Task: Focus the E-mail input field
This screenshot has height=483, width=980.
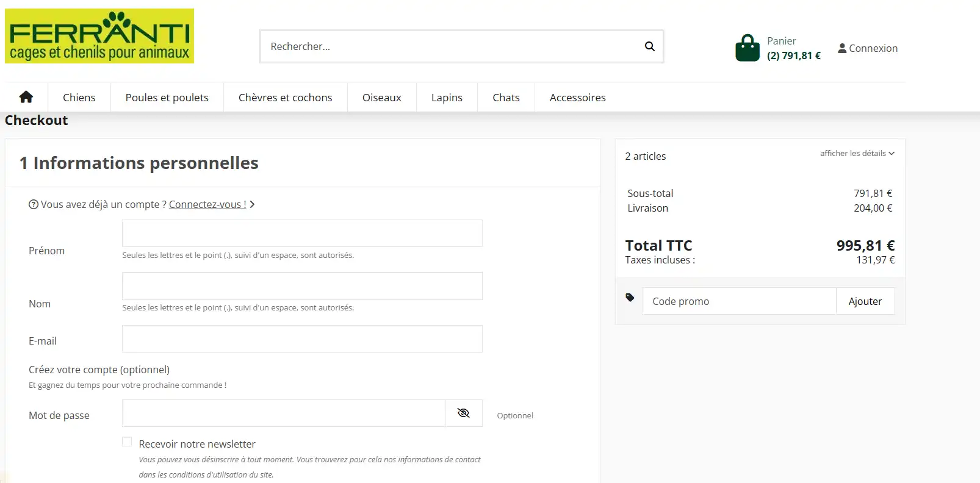Action: [302, 338]
